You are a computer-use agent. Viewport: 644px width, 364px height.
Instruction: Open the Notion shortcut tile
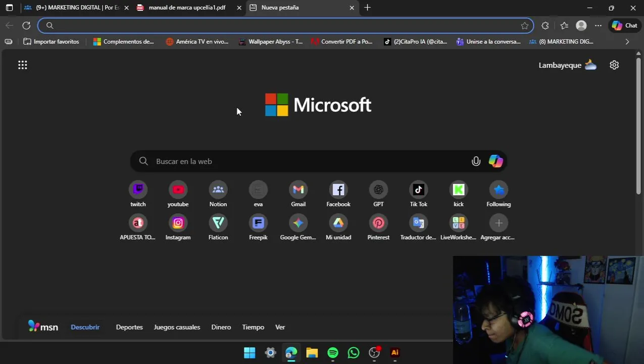218,194
